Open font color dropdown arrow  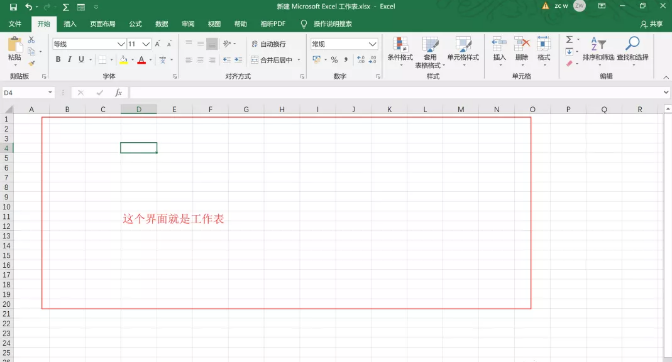[150, 60]
